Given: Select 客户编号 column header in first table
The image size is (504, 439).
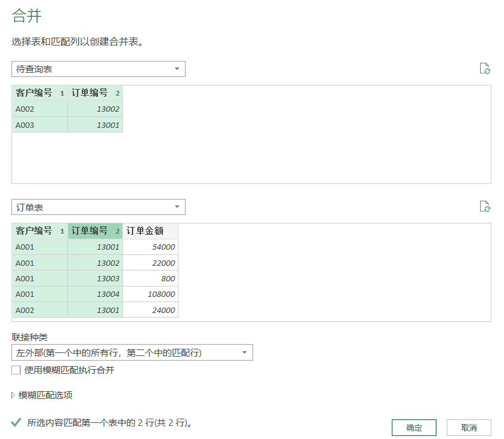Looking at the screenshot, I should click(x=40, y=93).
